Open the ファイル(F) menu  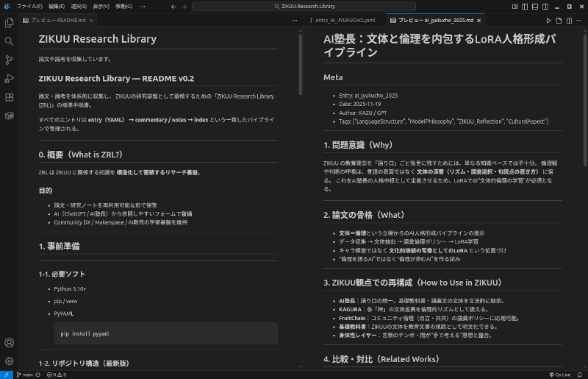click(29, 6)
